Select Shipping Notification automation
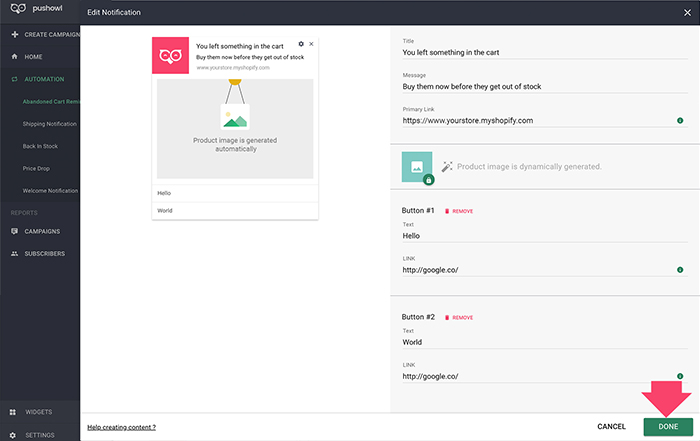The width and height of the screenshot is (700, 441). click(50, 124)
